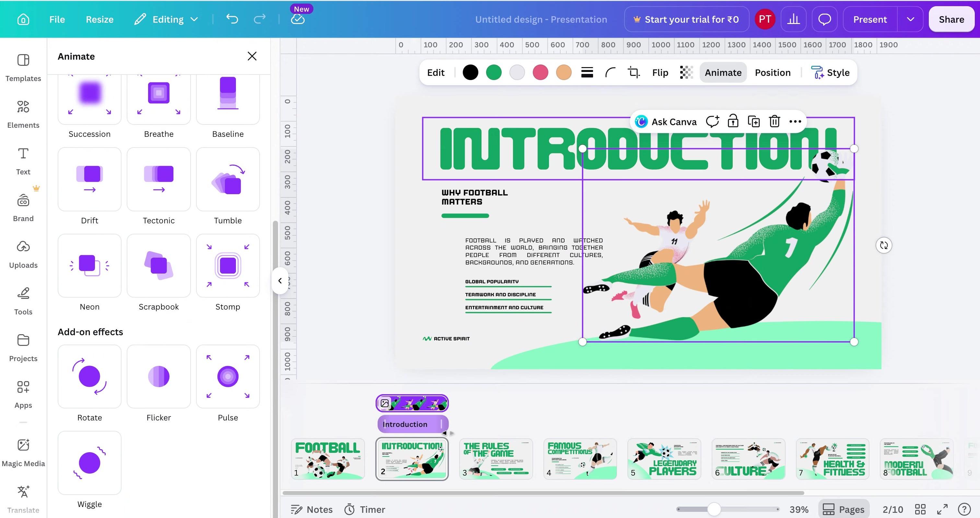Screen dimensions: 980x518
Task: Select the crop tool icon
Action: click(634, 72)
